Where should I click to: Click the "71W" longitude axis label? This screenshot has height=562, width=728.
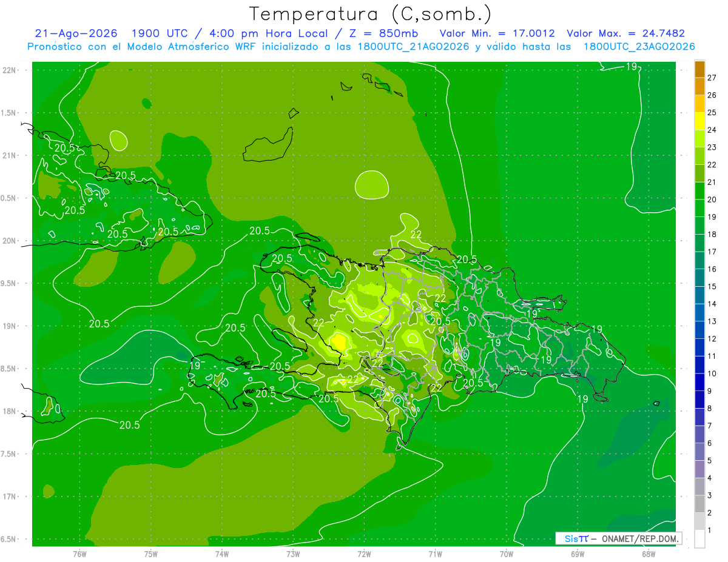[x=435, y=554]
